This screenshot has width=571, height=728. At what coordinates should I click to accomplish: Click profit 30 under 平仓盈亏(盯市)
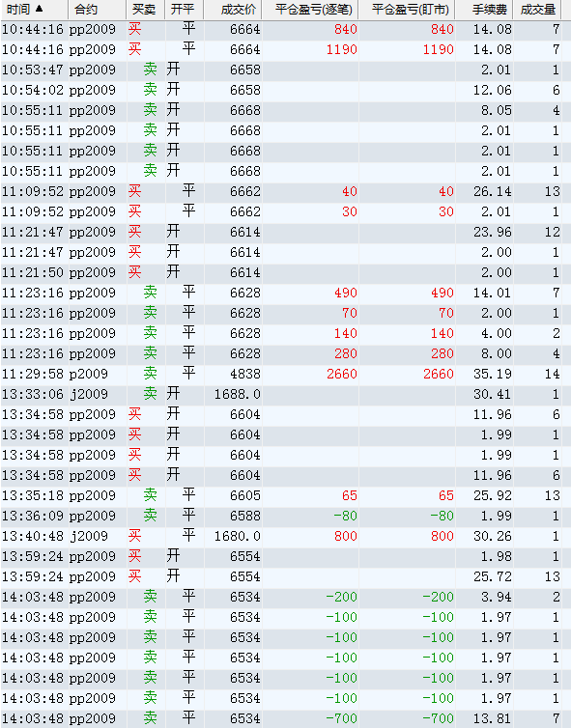pos(446,211)
